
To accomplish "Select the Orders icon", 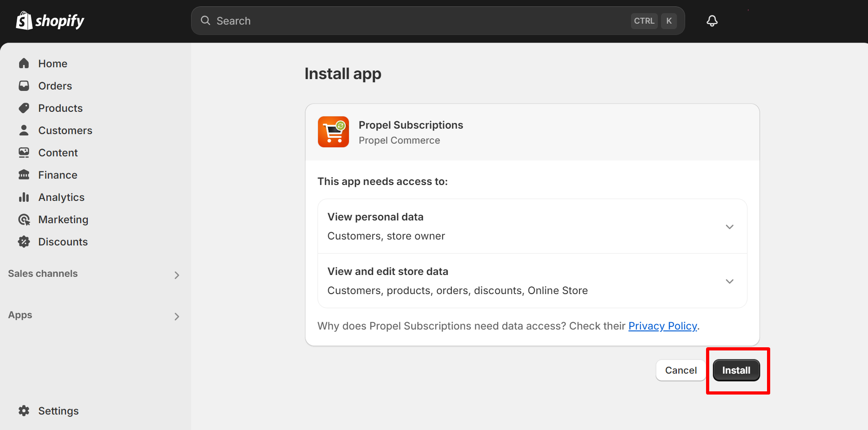I will click(24, 85).
